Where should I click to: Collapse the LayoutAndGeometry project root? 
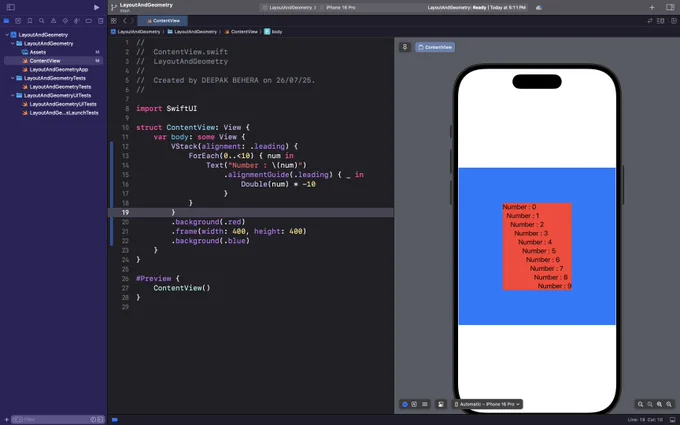click(x=7, y=35)
